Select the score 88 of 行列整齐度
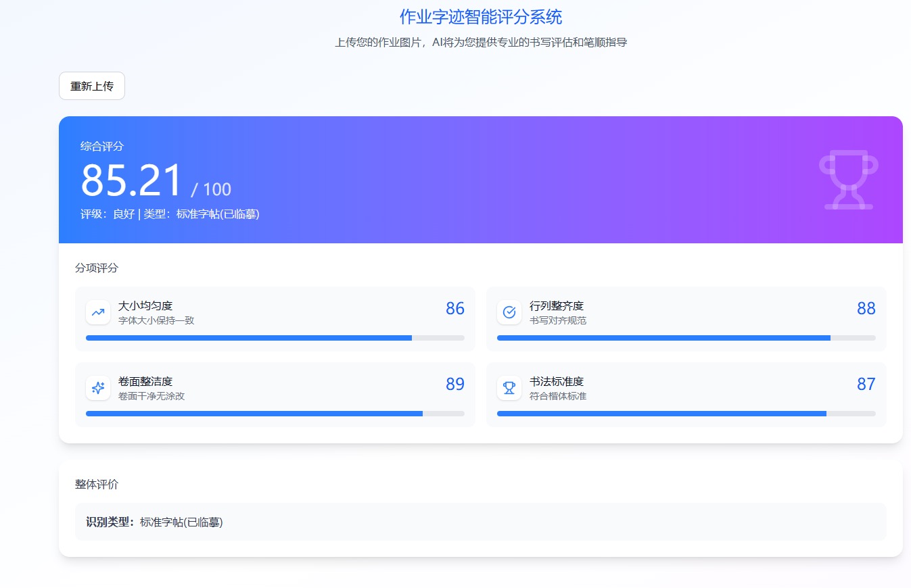The width and height of the screenshot is (911, 588). pyautogui.click(x=866, y=308)
